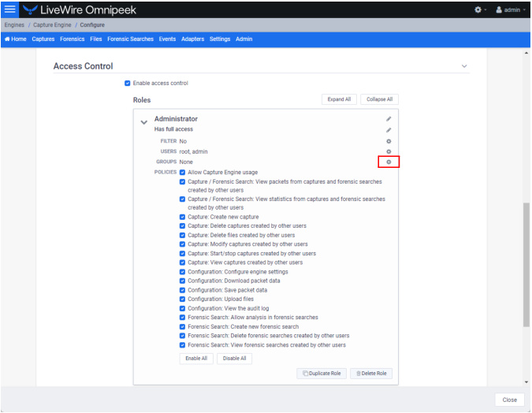Click the 'root, admin' users value
This screenshot has height=413, width=532.
tap(193, 151)
